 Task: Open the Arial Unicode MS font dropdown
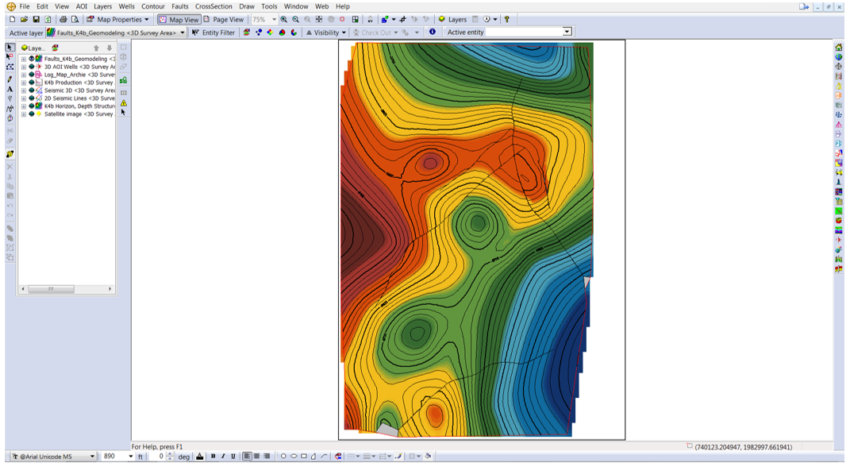pos(92,457)
